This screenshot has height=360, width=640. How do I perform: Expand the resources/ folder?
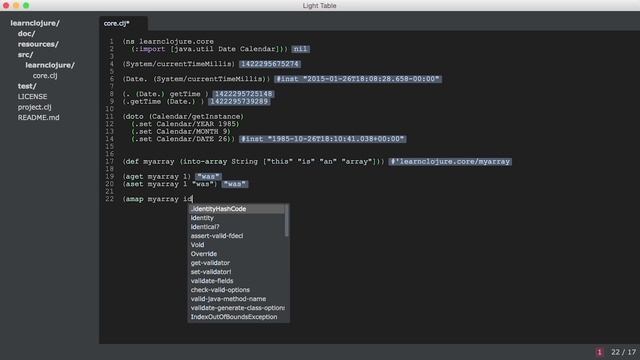pyautogui.click(x=38, y=44)
